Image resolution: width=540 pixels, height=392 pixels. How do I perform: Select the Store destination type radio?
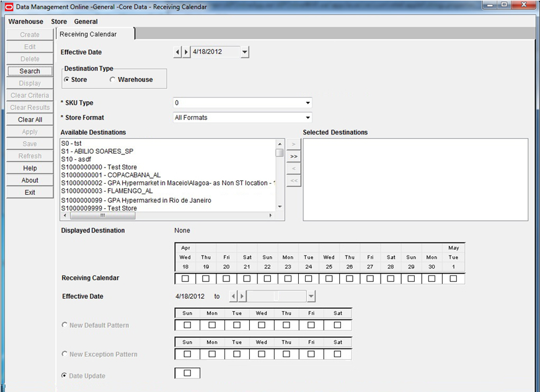click(67, 79)
